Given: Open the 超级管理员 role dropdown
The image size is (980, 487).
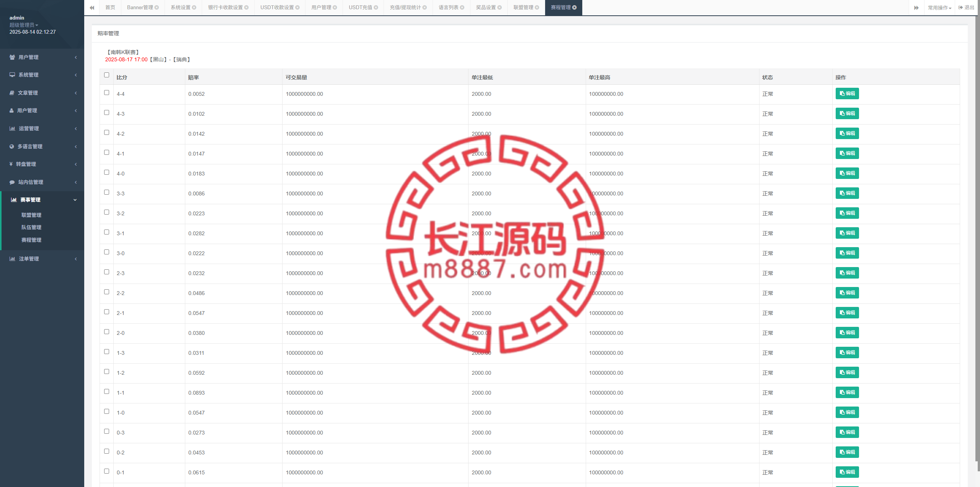Looking at the screenshot, I should 24,25.
